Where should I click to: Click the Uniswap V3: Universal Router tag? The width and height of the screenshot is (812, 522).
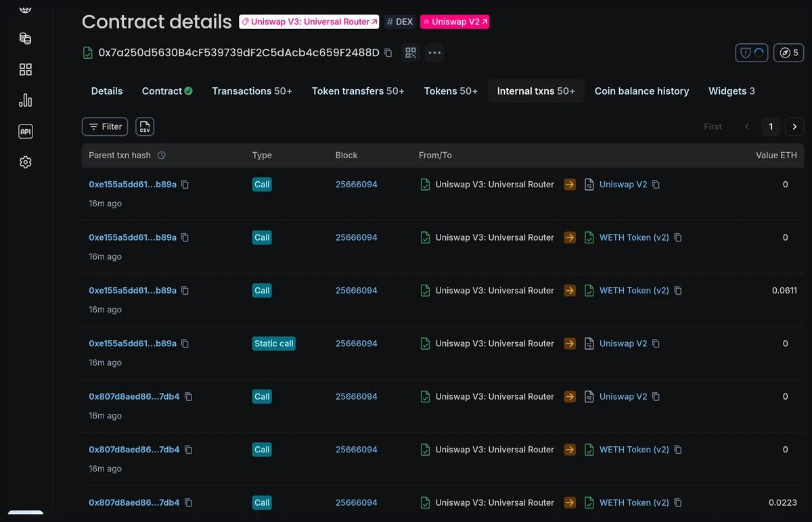309,22
